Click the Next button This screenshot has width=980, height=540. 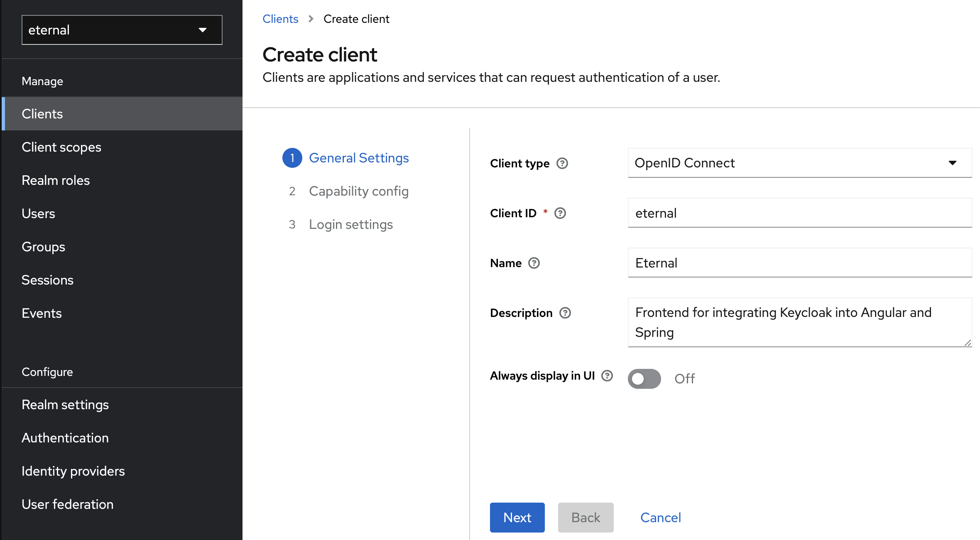coord(517,518)
